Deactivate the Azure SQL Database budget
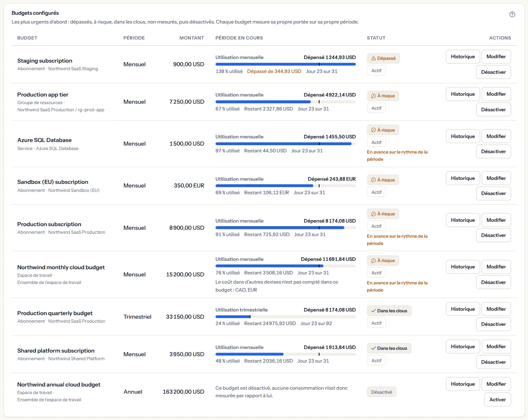528x420 pixels. point(493,152)
